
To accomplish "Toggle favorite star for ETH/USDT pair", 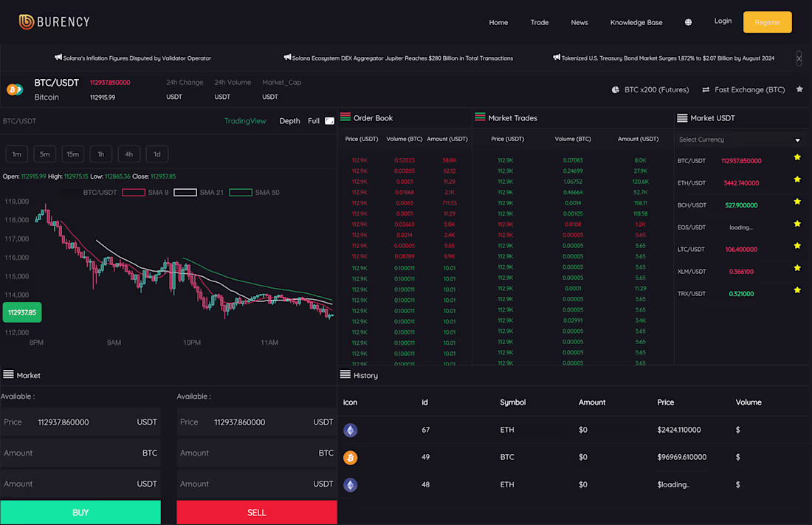I will click(x=796, y=179).
